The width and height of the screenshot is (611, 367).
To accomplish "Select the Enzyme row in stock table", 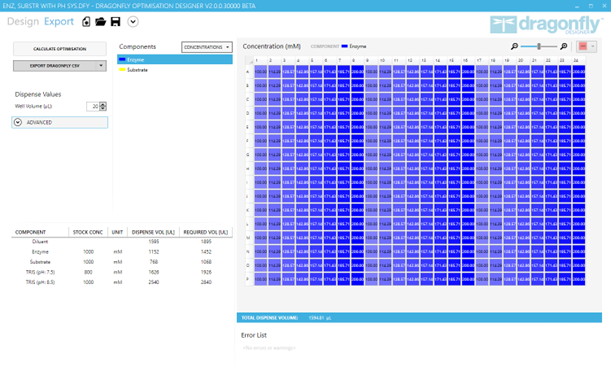I will (x=122, y=252).
